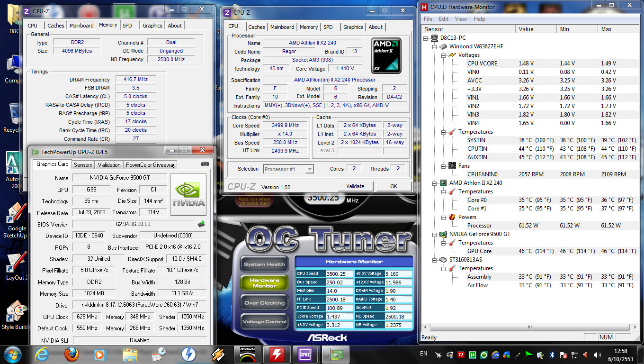Open Mainboard tab in CPU-Z window showing Processor
Viewport: 644px width, 364px height.
282,27
